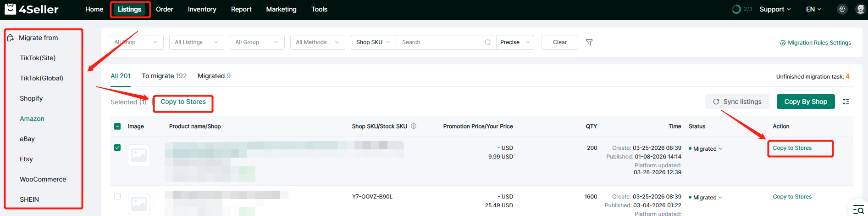Click the row density icon beside Copy By Shop
868x216 pixels.
tap(846, 102)
